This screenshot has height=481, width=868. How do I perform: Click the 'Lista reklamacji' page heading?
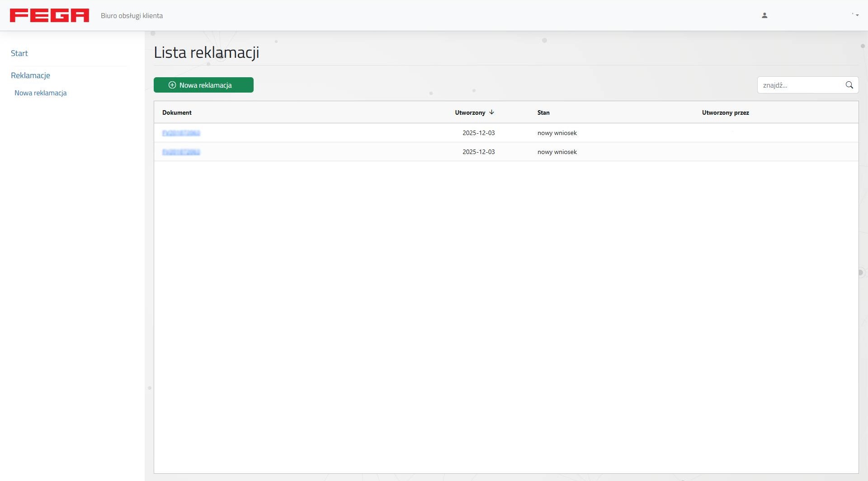[207, 52]
